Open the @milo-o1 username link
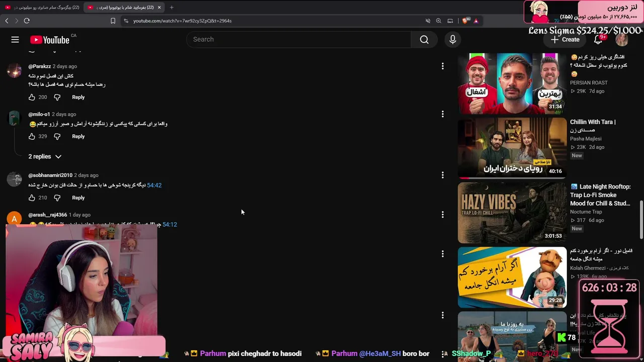Image resolution: width=644 pixels, height=362 pixels. 39,114
